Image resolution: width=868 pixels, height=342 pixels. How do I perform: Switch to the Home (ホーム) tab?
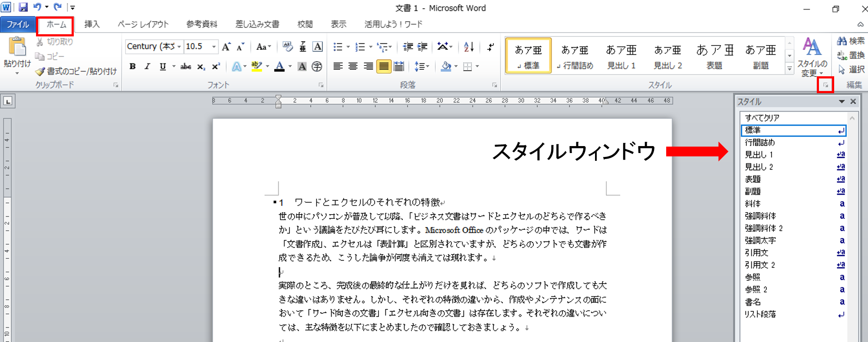click(56, 25)
